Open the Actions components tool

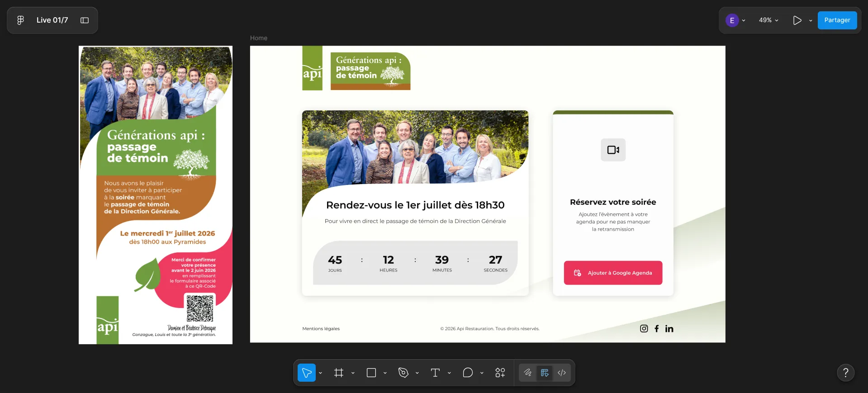tap(500, 373)
